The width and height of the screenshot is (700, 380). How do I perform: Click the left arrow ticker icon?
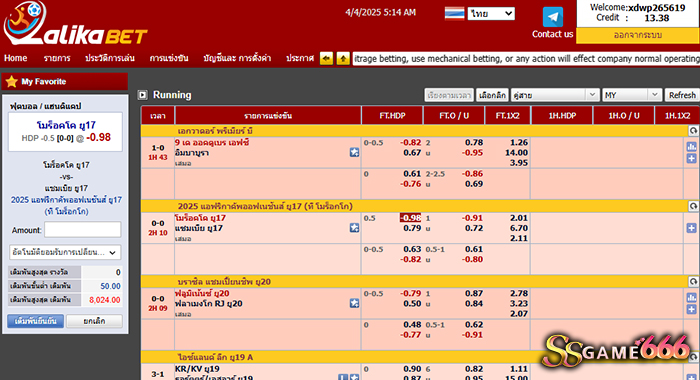[x=326, y=58]
